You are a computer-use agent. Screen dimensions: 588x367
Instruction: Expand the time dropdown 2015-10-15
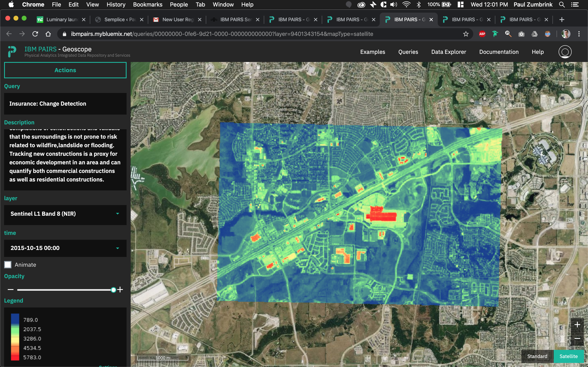point(65,248)
